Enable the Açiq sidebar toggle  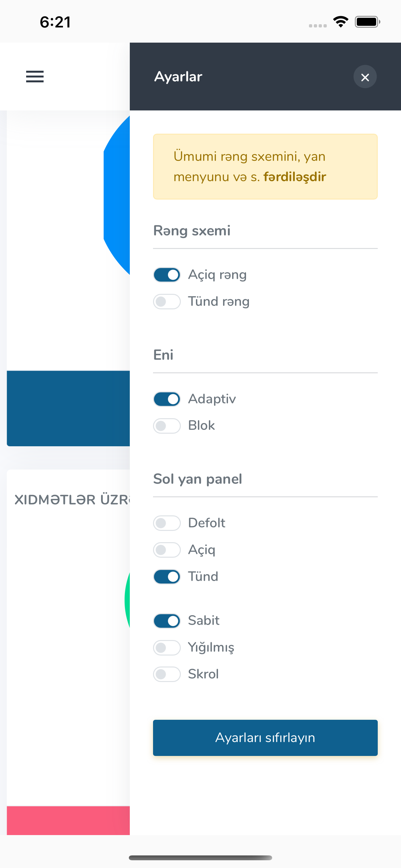tap(167, 550)
